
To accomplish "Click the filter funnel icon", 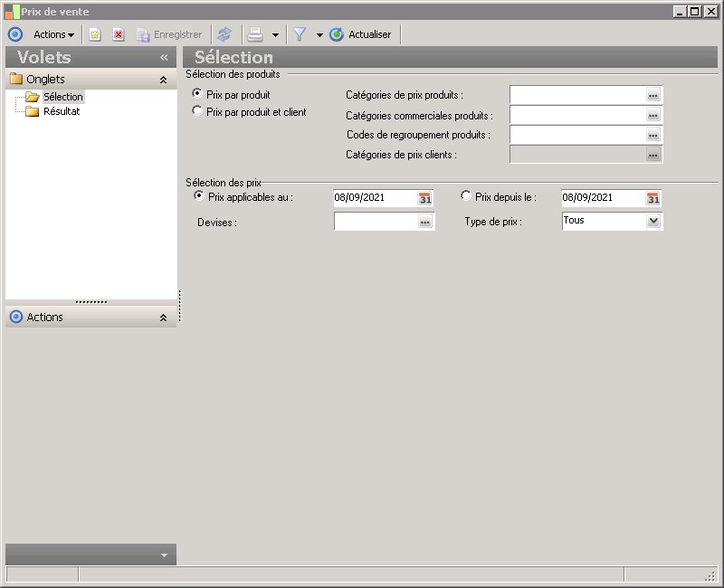I will coord(300,34).
